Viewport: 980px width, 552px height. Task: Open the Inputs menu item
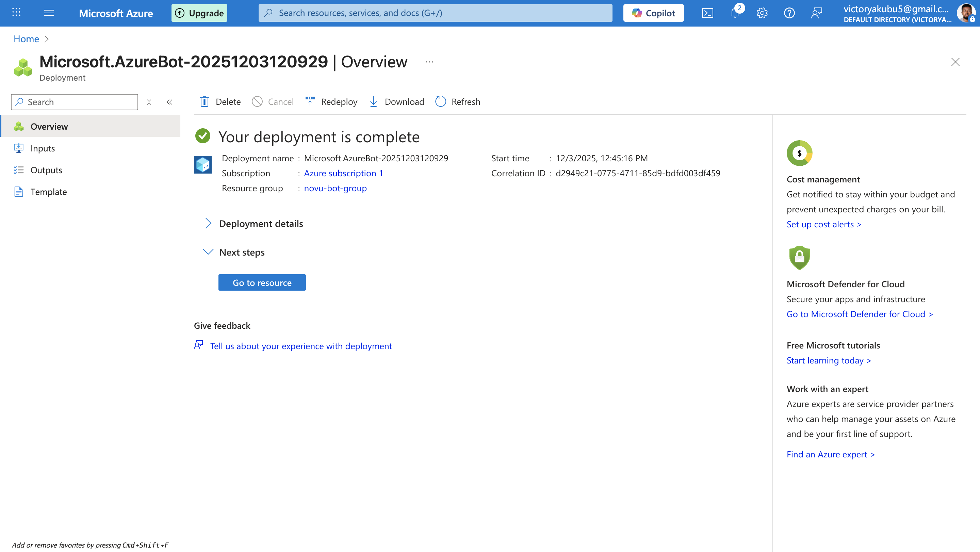tap(43, 148)
